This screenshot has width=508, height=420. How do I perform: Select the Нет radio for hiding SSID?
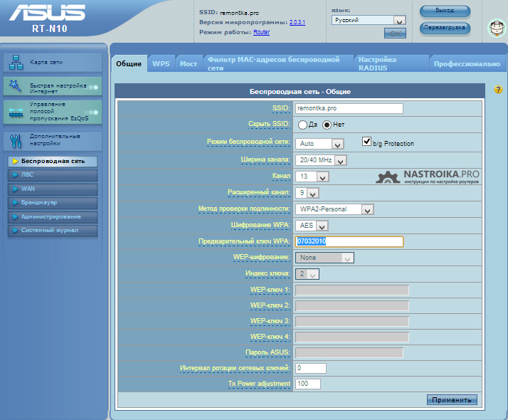click(327, 125)
